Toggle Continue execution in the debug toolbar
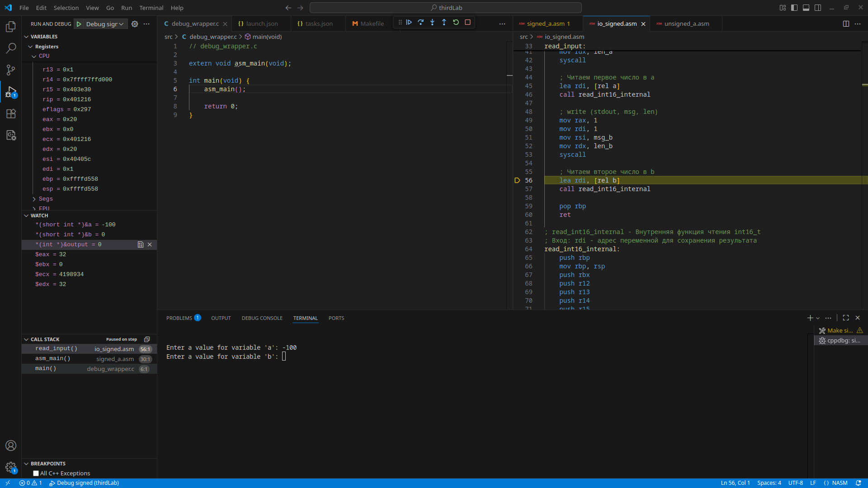Screen dimensions: 868x488 click(409, 22)
